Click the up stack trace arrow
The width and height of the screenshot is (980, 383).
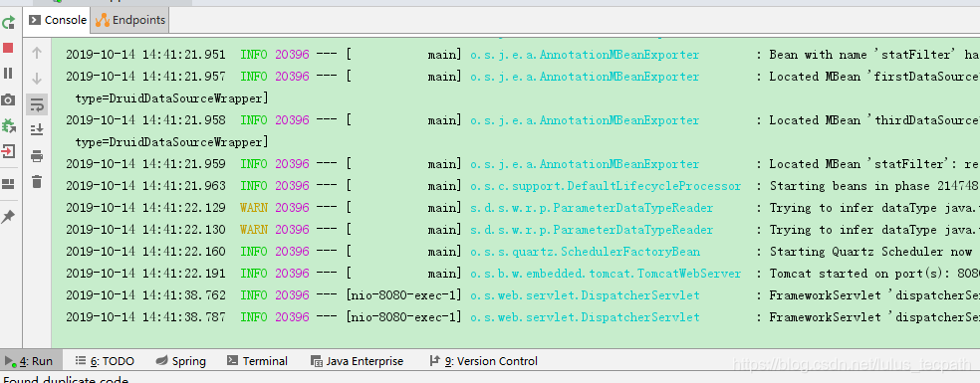click(37, 53)
